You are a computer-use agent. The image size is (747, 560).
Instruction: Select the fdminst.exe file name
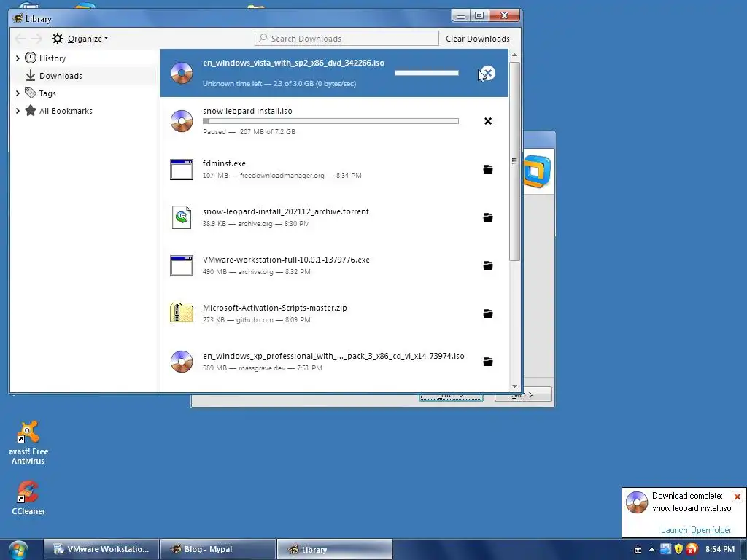[x=224, y=163]
